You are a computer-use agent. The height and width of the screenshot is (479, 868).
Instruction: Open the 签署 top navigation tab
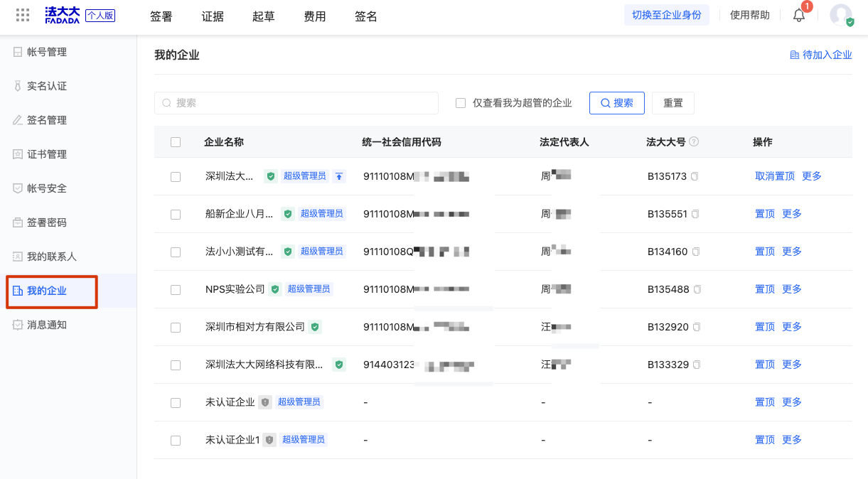(x=161, y=16)
